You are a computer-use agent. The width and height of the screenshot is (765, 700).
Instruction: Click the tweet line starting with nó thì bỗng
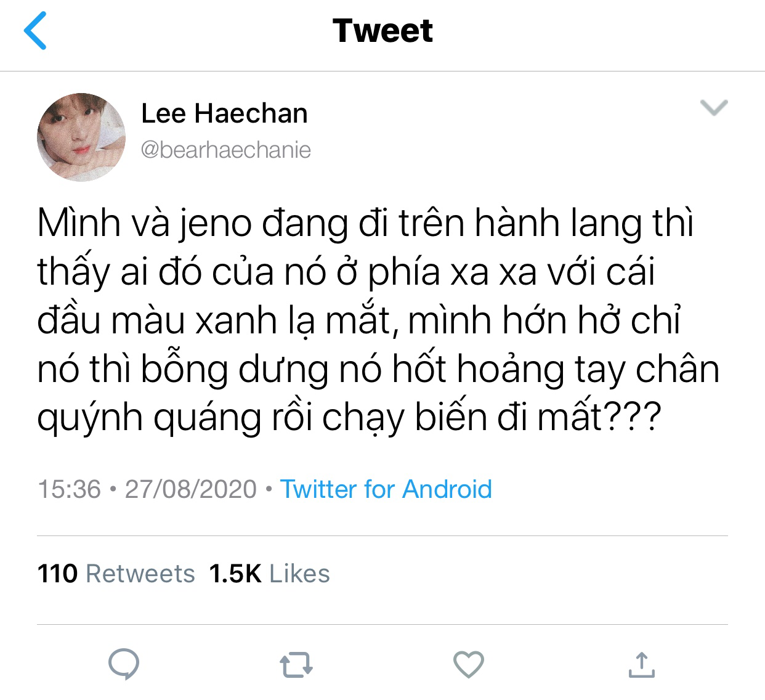pyautogui.click(x=379, y=370)
